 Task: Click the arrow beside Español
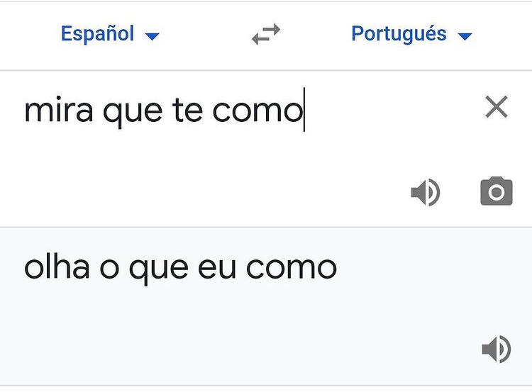pyautogui.click(x=152, y=36)
